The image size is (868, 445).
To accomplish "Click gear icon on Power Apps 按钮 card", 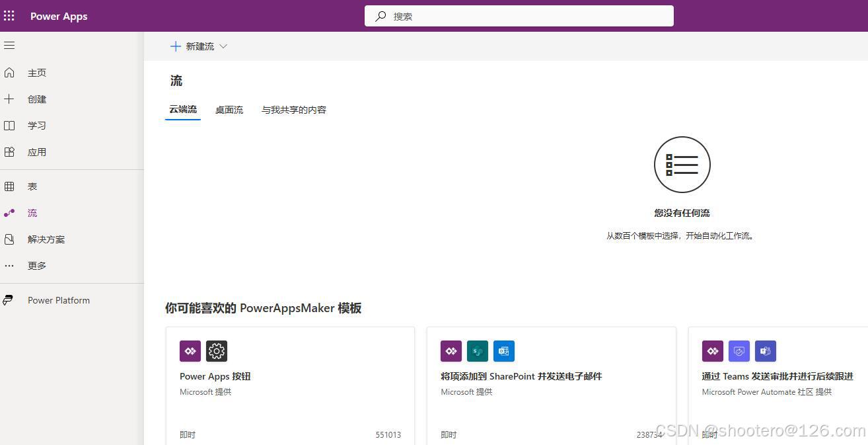I will click(217, 351).
